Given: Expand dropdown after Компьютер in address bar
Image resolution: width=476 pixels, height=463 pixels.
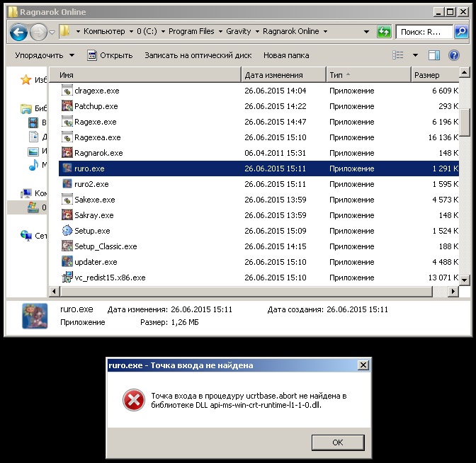Looking at the screenshot, I should coord(131,32).
